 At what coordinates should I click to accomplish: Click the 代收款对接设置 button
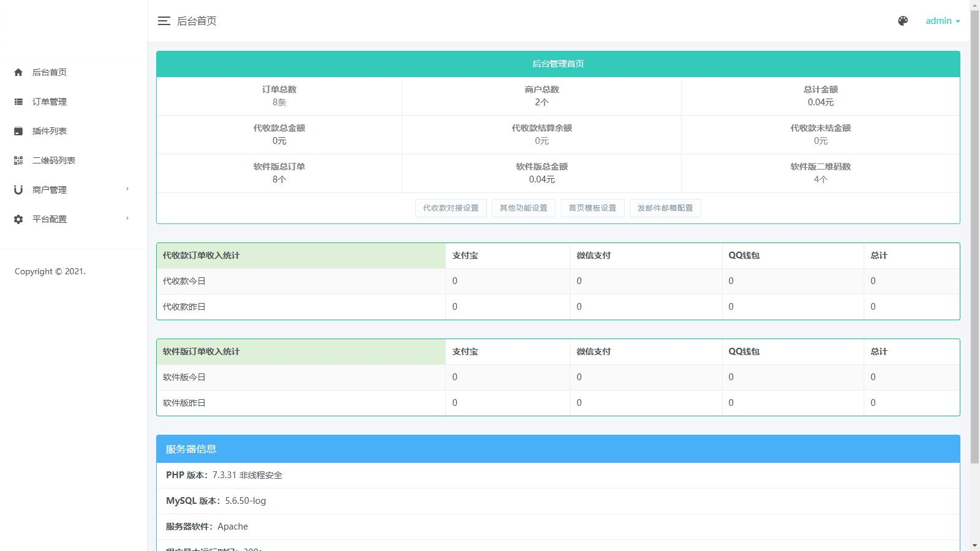click(451, 208)
